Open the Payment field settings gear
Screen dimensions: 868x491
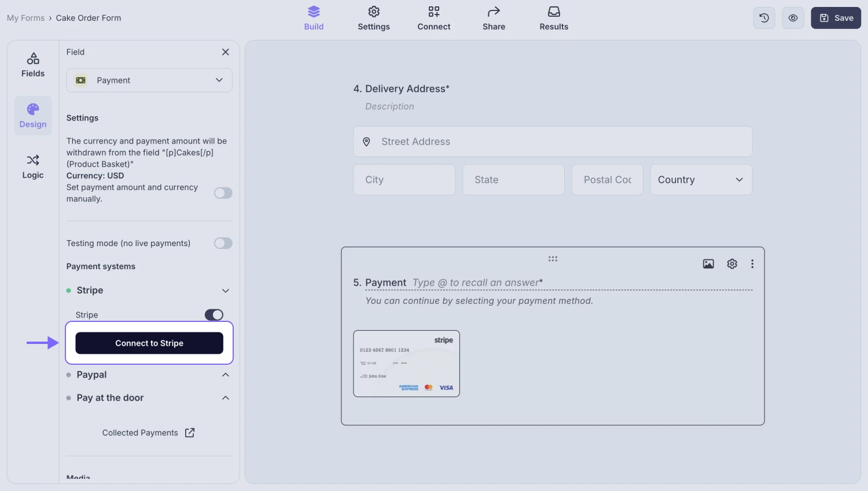[731, 263]
